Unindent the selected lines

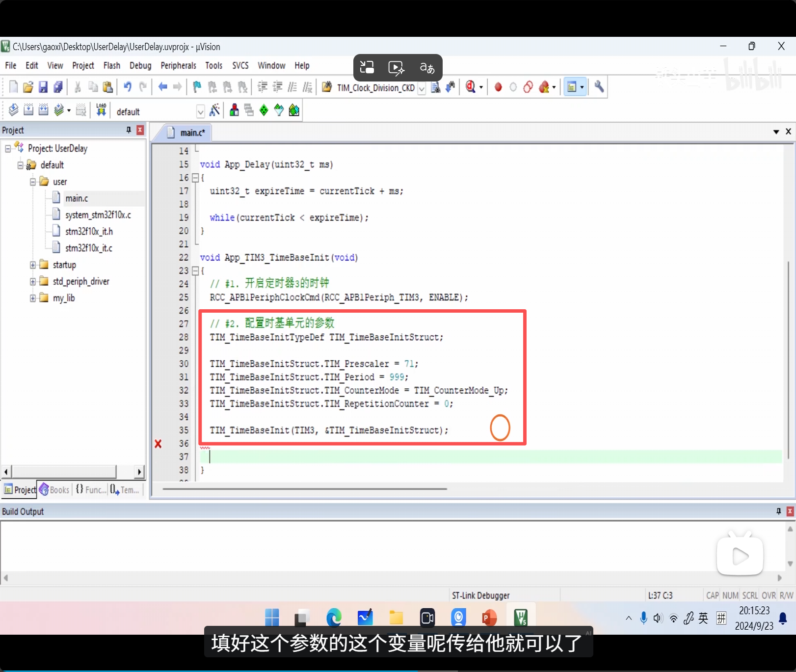point(278,87)
